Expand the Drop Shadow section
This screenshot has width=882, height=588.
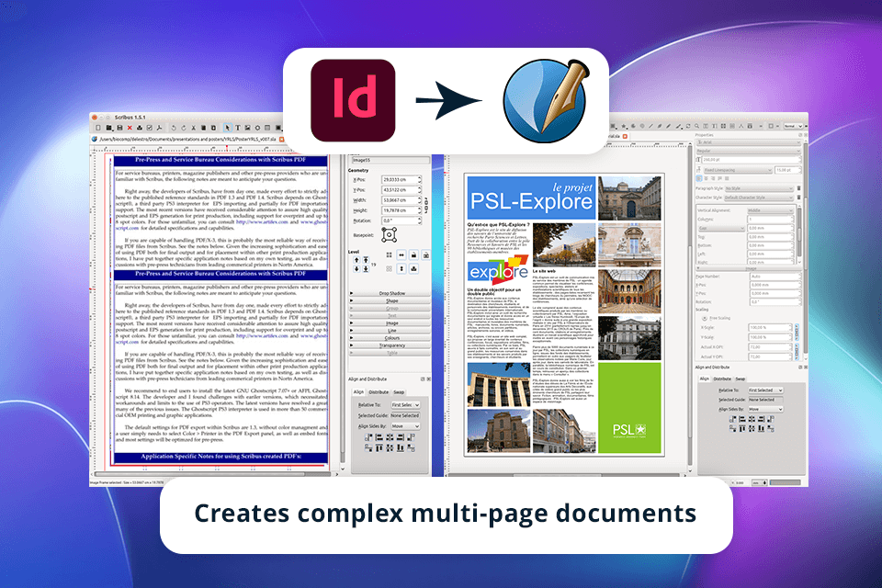tap(391, 293)
